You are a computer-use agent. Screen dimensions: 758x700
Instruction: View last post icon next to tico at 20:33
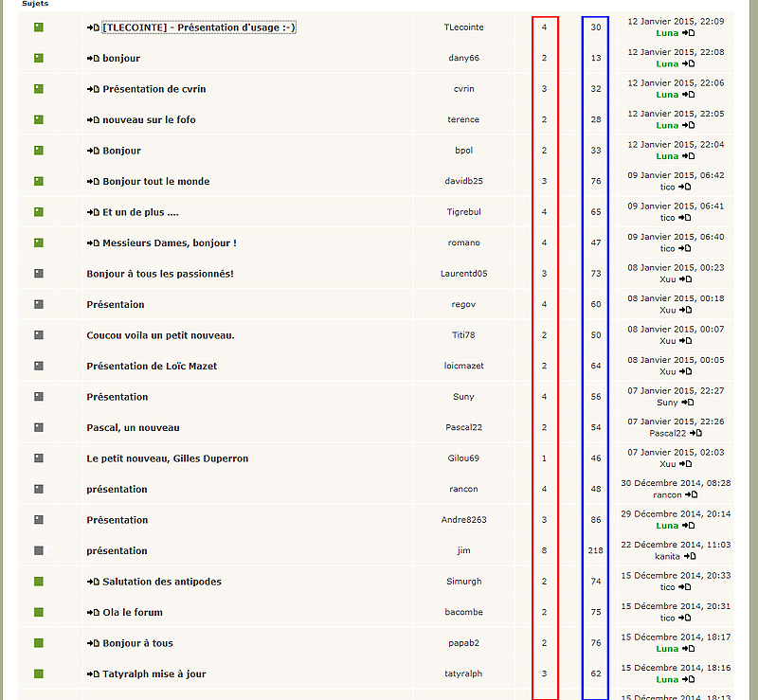[684, 587]
